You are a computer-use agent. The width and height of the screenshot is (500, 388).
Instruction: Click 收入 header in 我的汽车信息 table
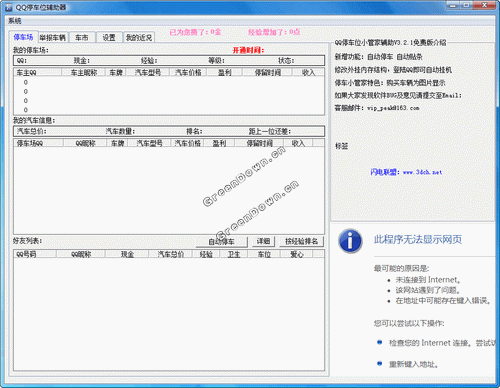298,143
